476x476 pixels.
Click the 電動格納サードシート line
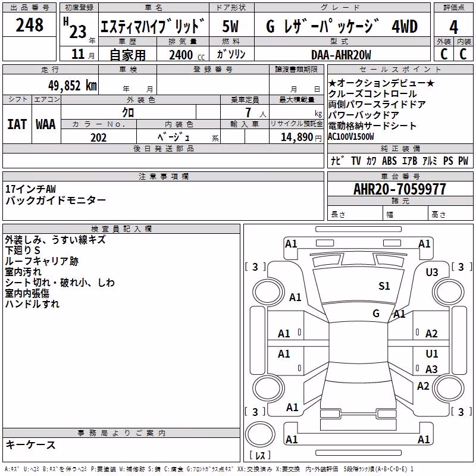pyautogui.click(x=372, y=126)
